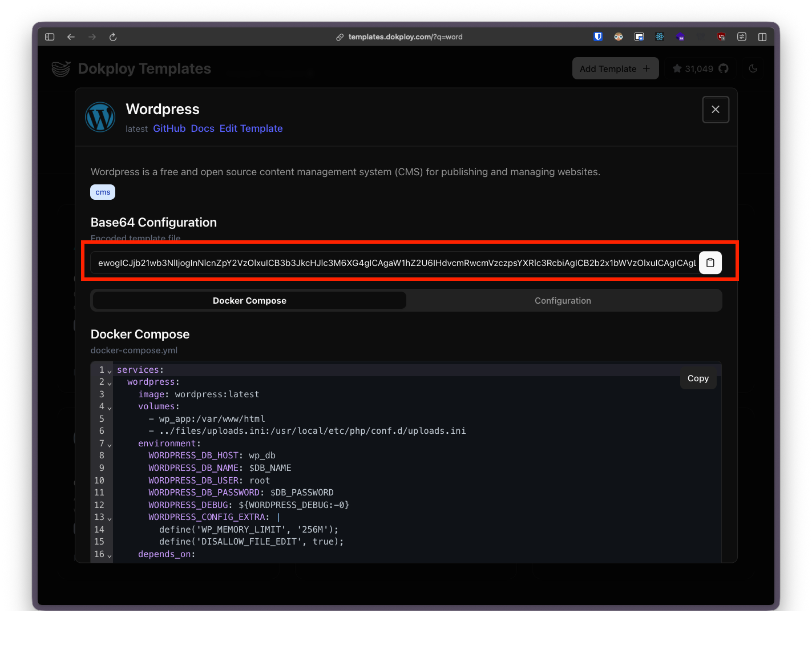The height and width of the screenshot is (653, 812).
Task: Open the picture-in-picture extension icon
Action: [639, 37]
